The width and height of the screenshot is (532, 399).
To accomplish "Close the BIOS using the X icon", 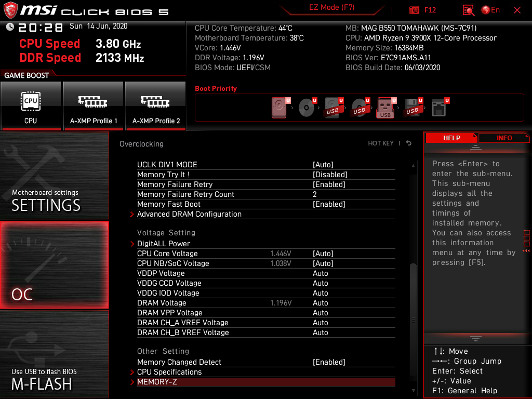I will click(517, 10).
